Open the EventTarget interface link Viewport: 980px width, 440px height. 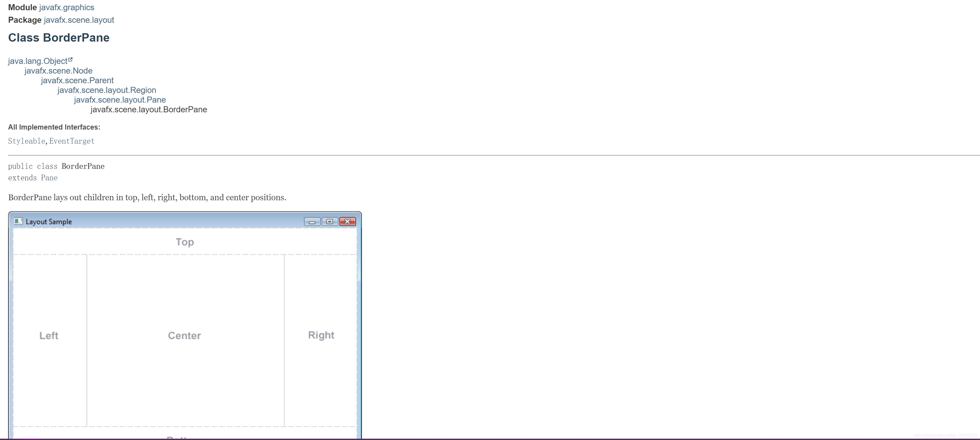pos(72,141)
